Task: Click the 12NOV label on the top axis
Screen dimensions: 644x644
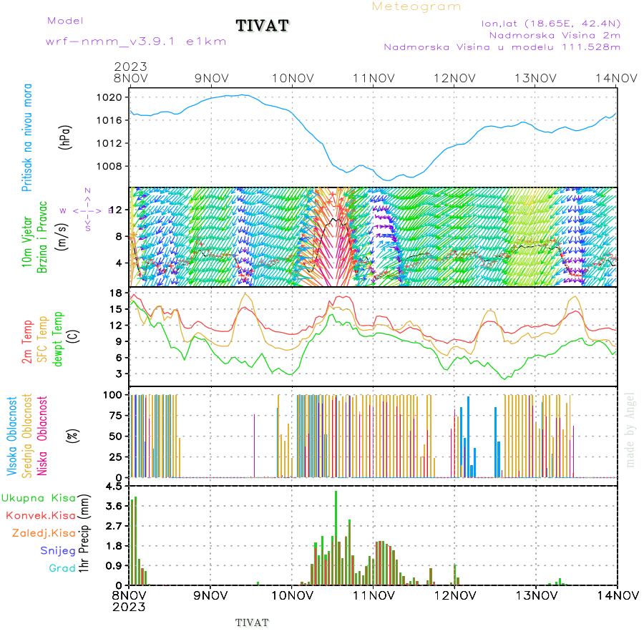Action: [x=454, y=78]
